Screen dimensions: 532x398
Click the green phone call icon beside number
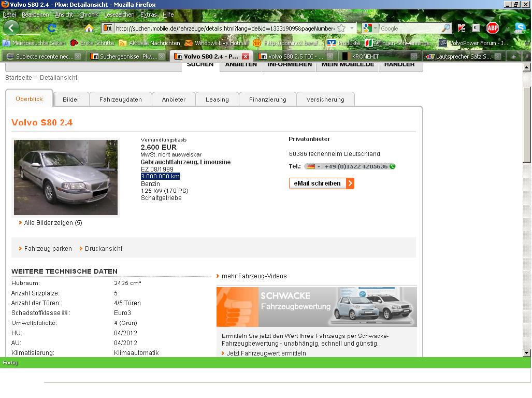coord(393,166)
